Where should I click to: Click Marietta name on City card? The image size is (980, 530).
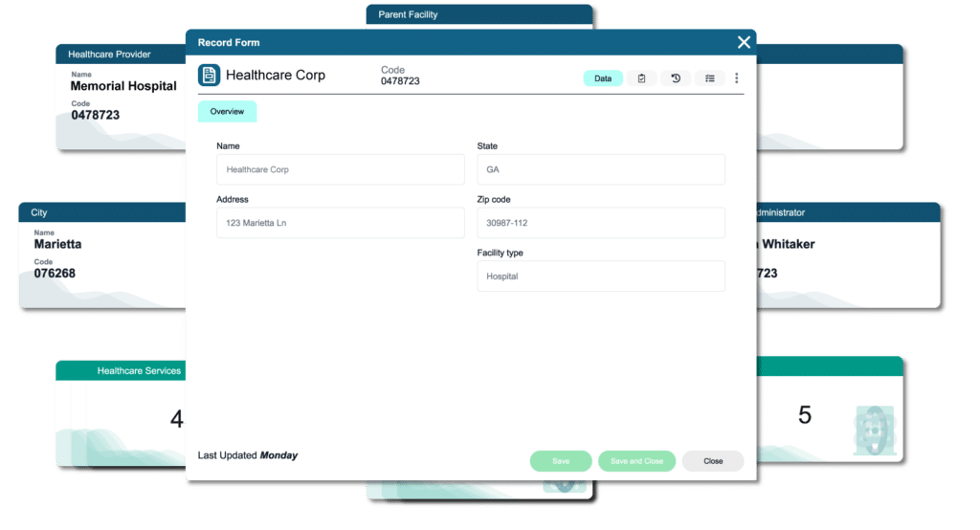(57, 244)
